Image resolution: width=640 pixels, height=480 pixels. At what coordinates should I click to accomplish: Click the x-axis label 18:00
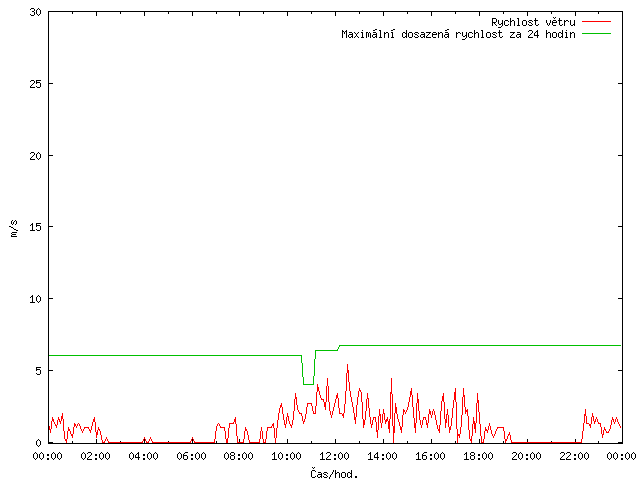click(478, 456)
